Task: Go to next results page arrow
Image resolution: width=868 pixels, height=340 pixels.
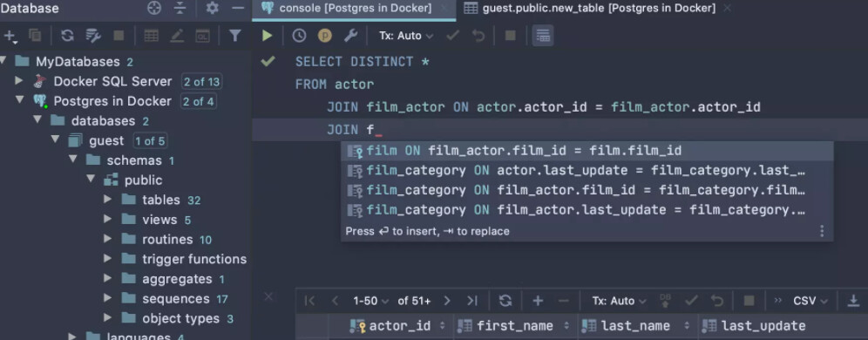Action: pos(447,301)
